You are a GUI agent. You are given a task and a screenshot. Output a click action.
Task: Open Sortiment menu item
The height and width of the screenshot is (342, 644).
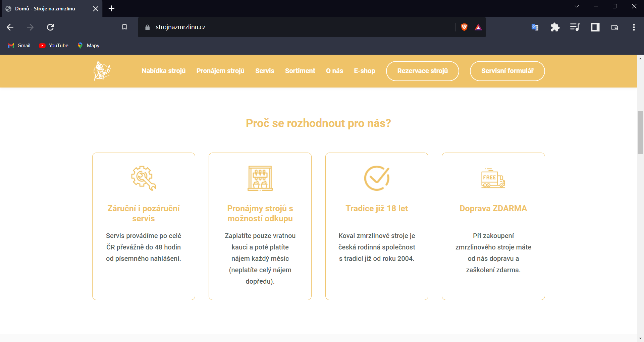pos(300,71)
